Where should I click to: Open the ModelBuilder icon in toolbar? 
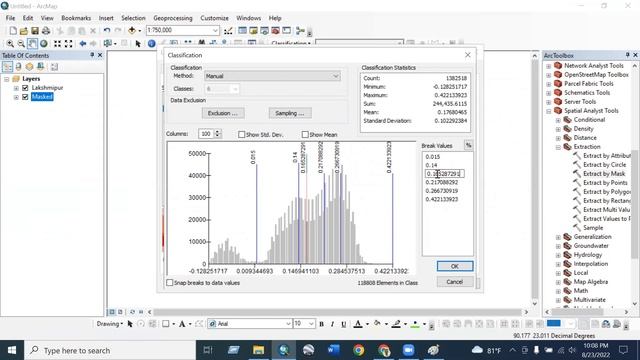[300, 31]
